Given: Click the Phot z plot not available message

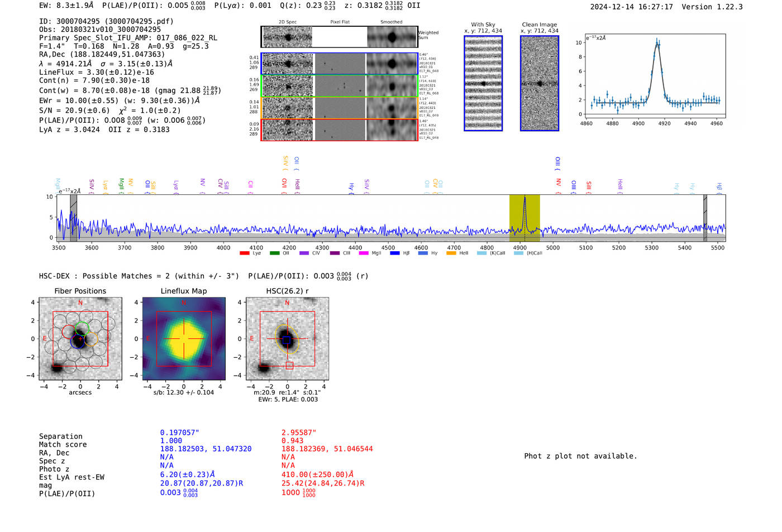Looking at the screenshot, I should (x=580, y=456).
